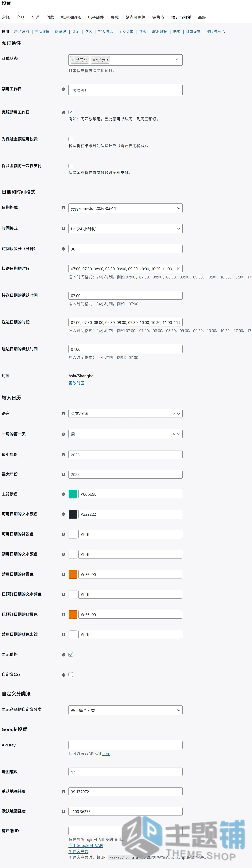Click the 创建客户端 link
Image resolution: width=252 pixels, height=868 pixels.
coord(79,851)
